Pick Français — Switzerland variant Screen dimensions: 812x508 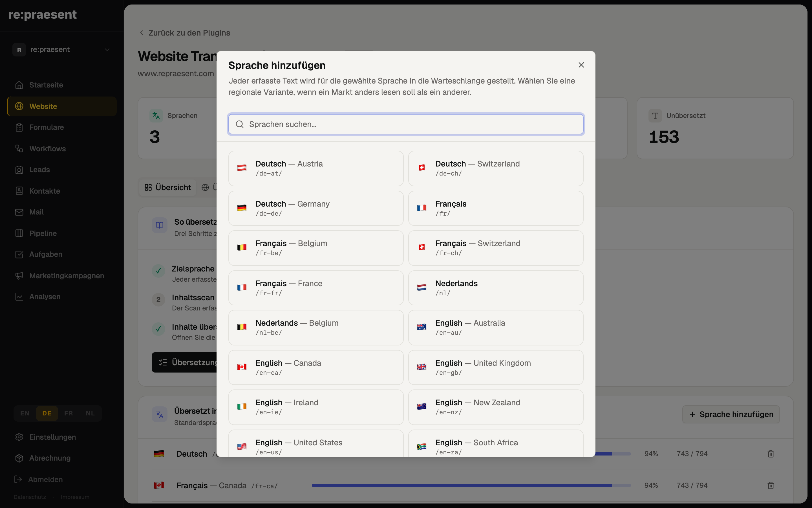coord(496,248)
